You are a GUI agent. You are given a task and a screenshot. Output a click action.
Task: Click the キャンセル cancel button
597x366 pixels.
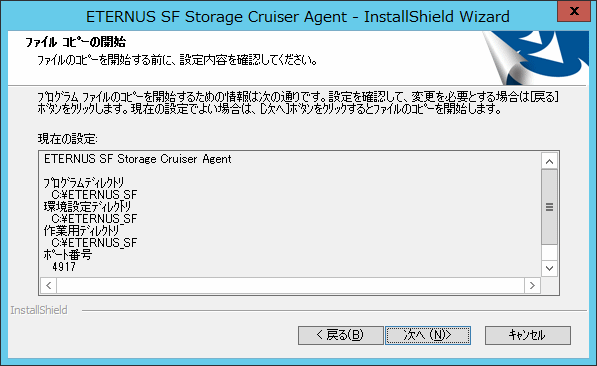click(528, 335)
